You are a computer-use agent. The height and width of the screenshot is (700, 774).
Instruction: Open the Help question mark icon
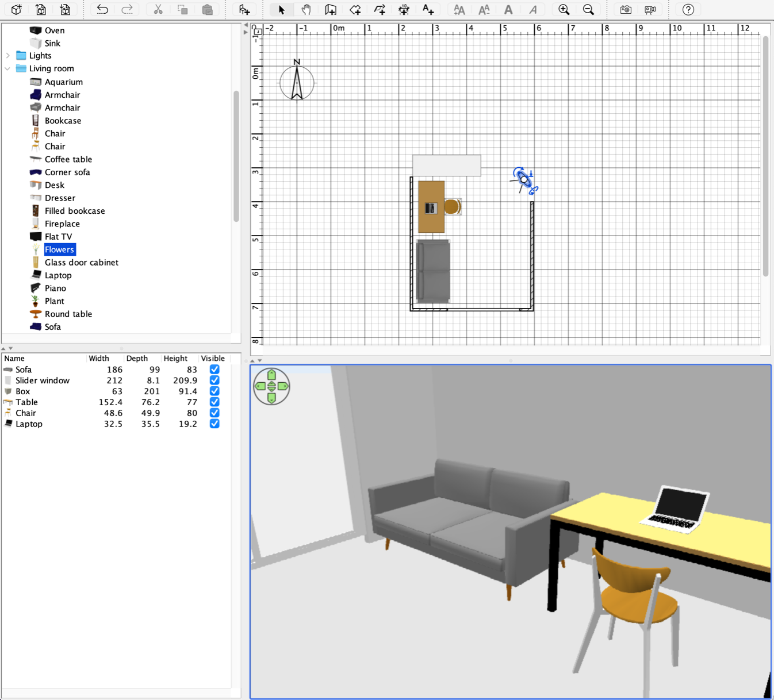tap(688, 10)
